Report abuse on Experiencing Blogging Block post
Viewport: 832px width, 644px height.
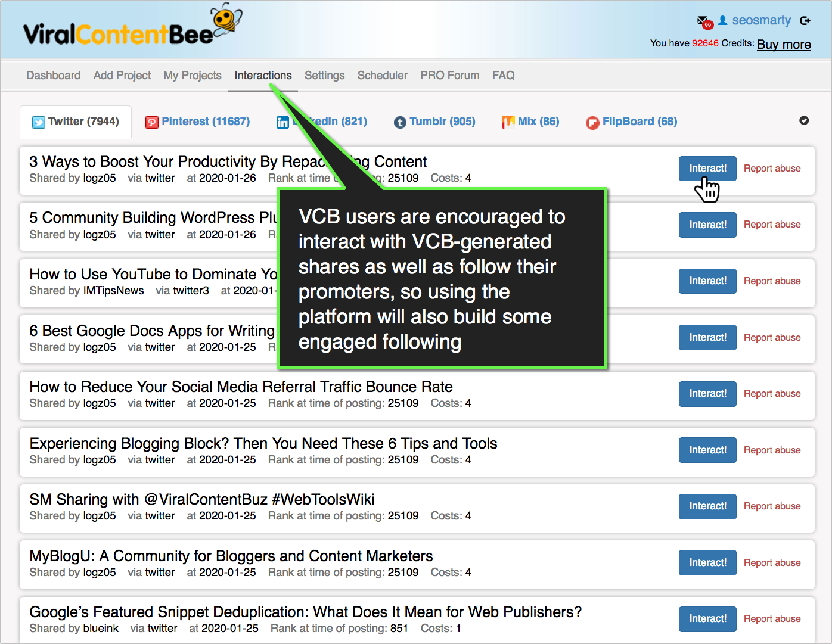tap(772, 450)
